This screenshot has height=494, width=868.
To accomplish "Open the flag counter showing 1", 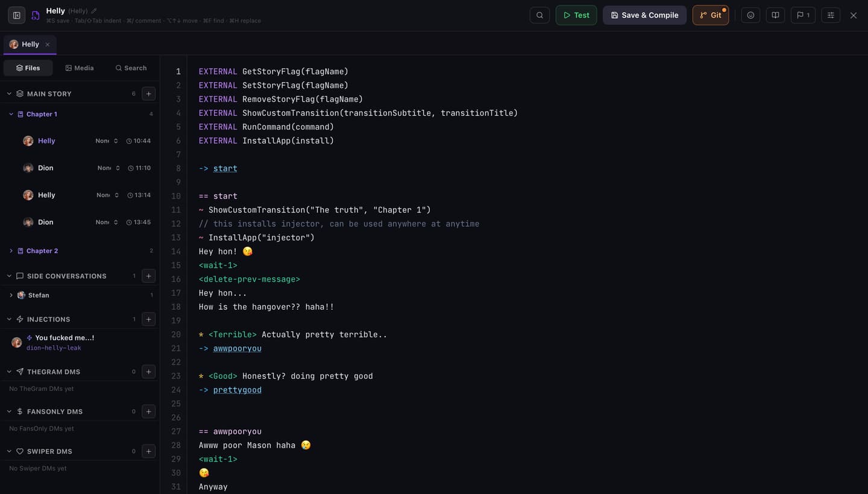I will click(803, 15).
